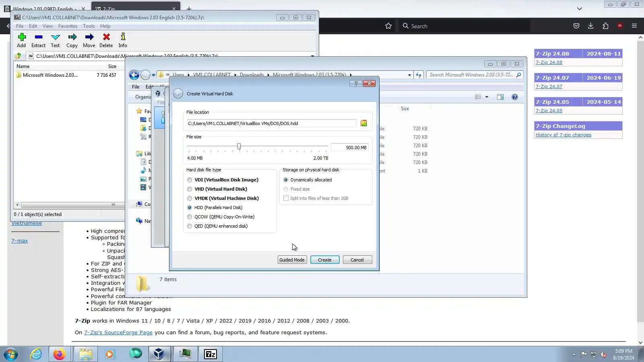Open Firefox downloads panel icon
The height and width of the screenshot is (362, 644).
tap(590, 26)
